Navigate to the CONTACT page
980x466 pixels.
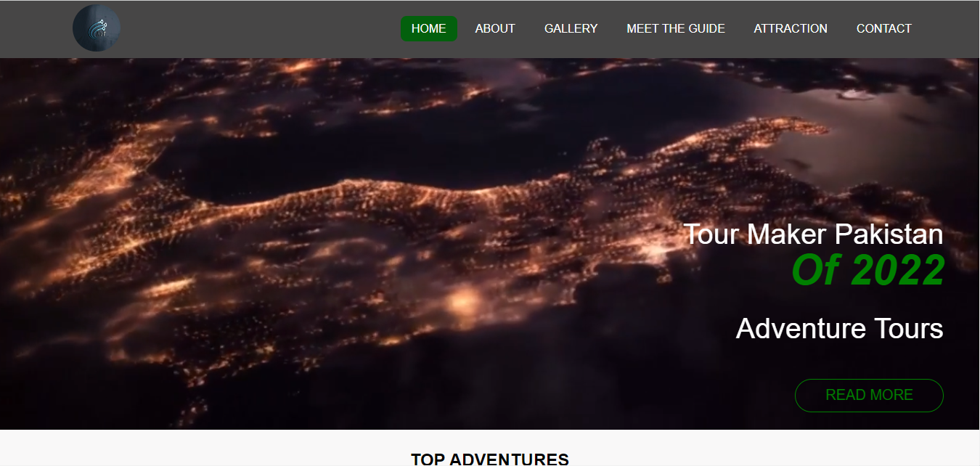(x=883, y=28)
